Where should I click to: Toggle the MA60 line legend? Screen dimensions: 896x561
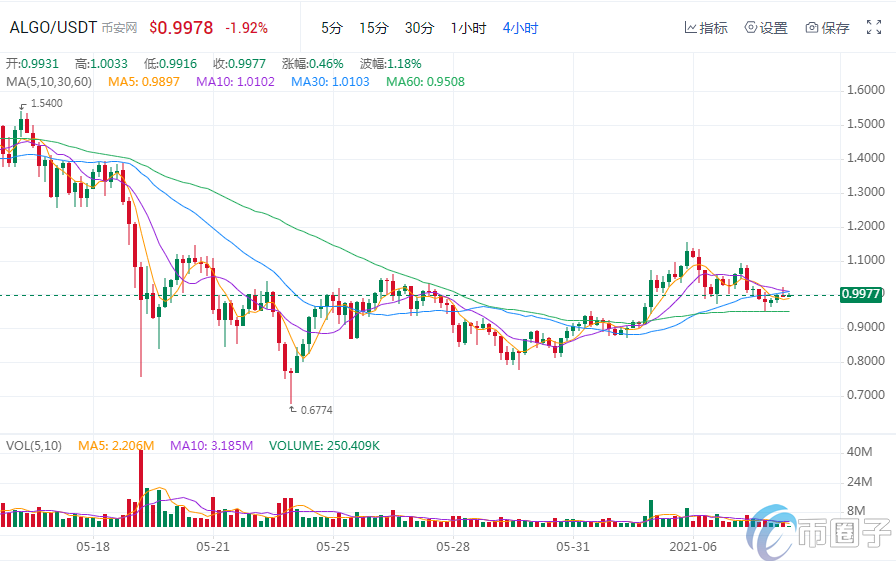[426, 80]
